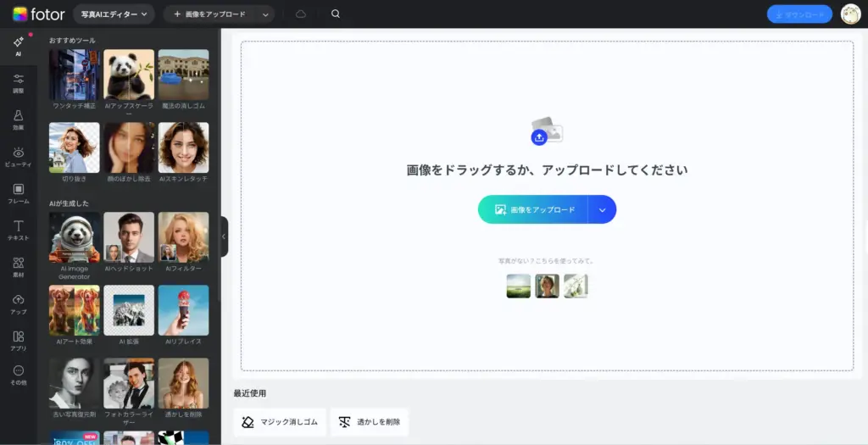The width and height of the screenshot is (868, 445).
Task: Use the portrait sample photo
Action: click(547, 286)
